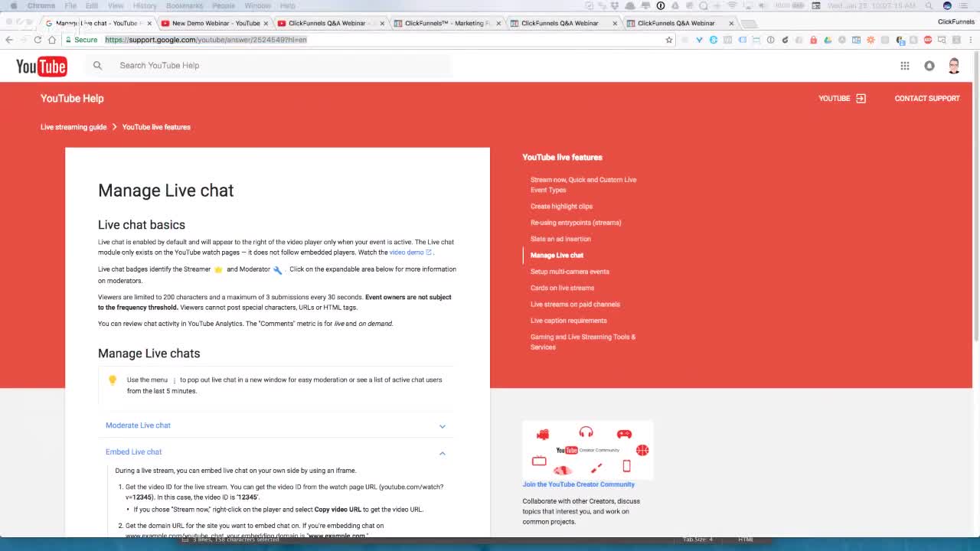This screenshot has height=551, width=980.
Task: Click the YouTube Help title
Action: click(72, 98)
